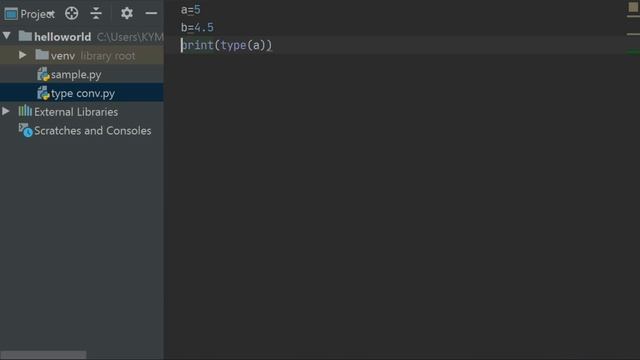Viewport: 640px width, 360px height.
Task: Select the venv library root folder
Action: 82,55
